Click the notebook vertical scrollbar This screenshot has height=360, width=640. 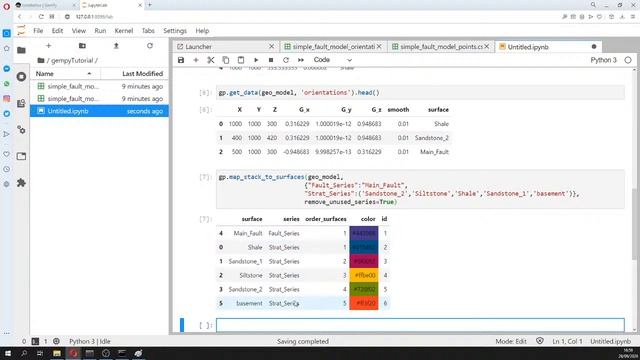click(x=634, y=224)
